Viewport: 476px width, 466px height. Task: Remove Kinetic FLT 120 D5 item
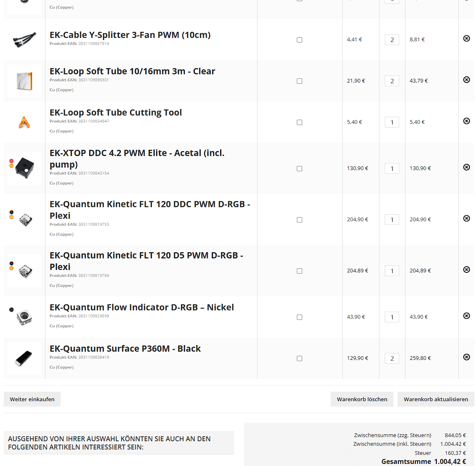point(467,270)
